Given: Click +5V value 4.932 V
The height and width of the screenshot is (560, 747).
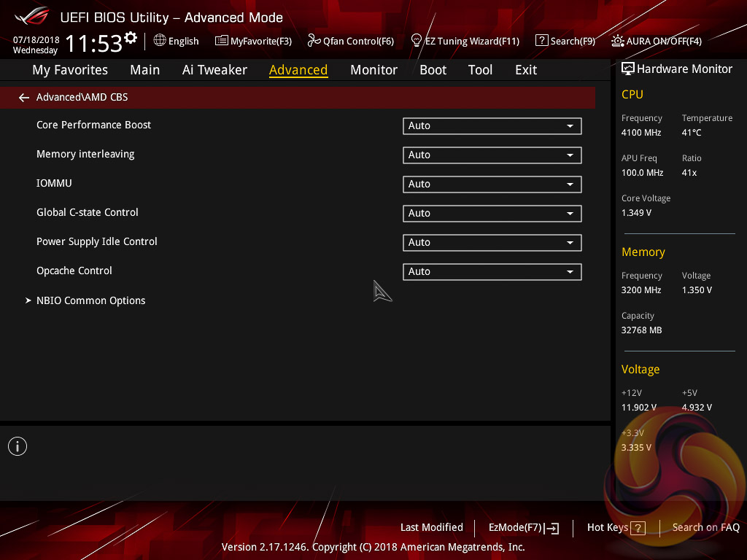Looking at the screenshot, I should (x=697, y=408).
